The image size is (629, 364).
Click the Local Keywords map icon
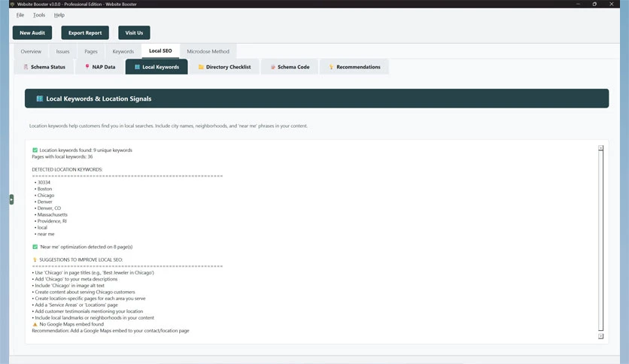(137, 67)
